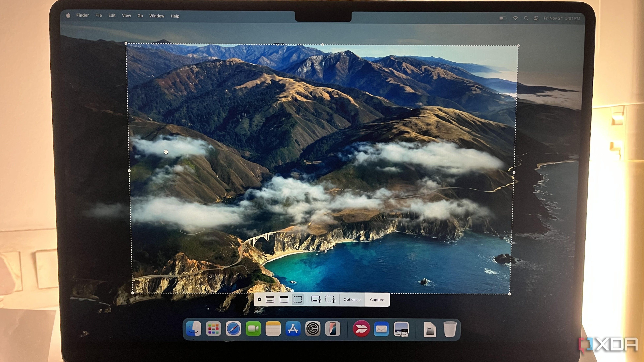
Task: Open the Wi-Fi status menu
Action: (x=515, y=18)
